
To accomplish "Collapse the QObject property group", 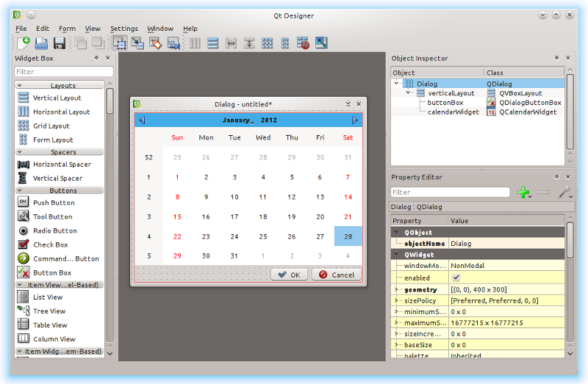I will (397, 232).
